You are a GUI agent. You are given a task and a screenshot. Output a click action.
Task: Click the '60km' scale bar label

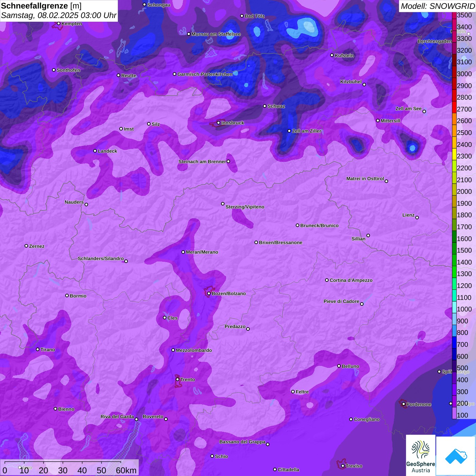tap(126, 470)
